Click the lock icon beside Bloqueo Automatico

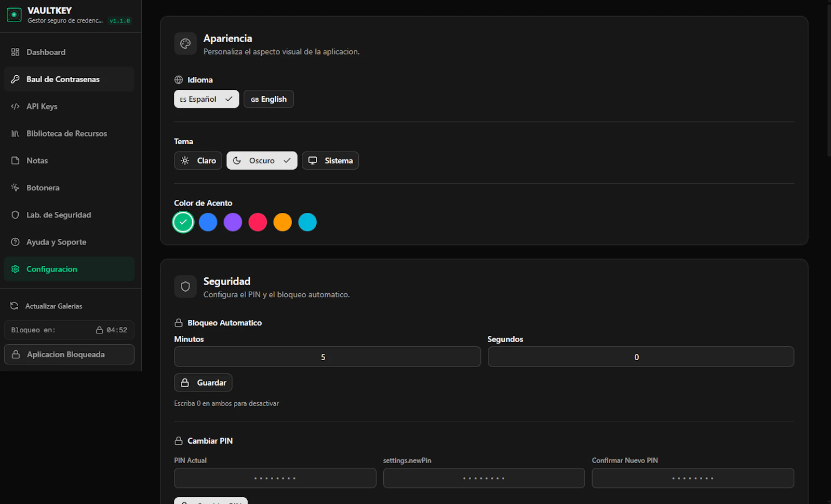tap(179, 323)
